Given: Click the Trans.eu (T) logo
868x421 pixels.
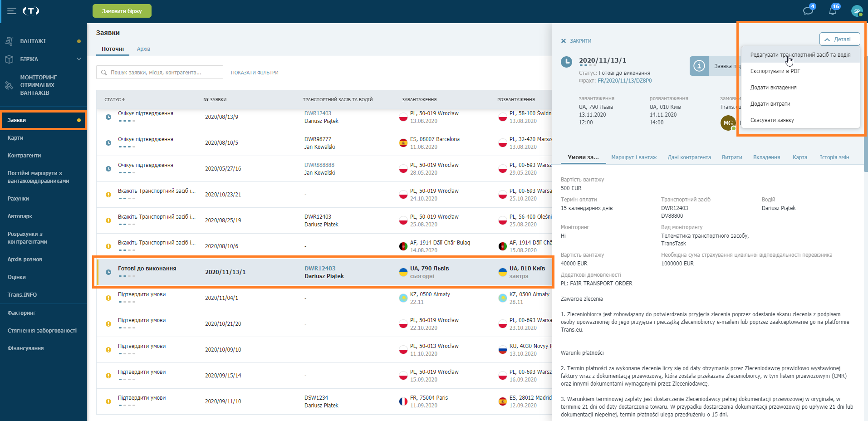Looking at the screenshot, I should (31, 11).
